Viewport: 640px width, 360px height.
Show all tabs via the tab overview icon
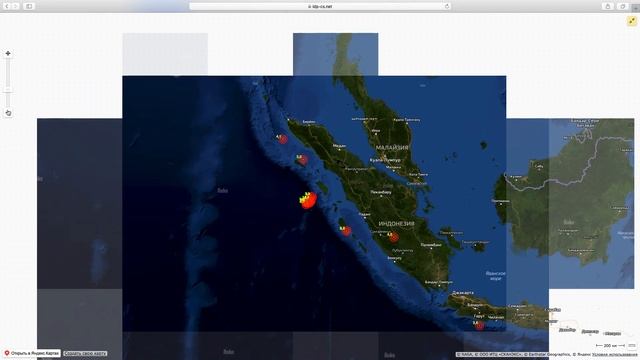click(x=623, y=6)
